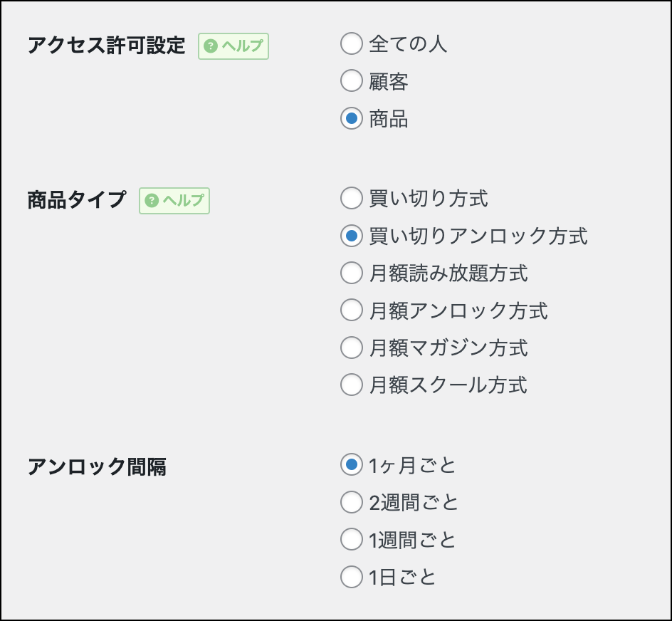Select 月額読み放題方式 product type
This screenshot has height=621, width=672.
click(352, 273)
